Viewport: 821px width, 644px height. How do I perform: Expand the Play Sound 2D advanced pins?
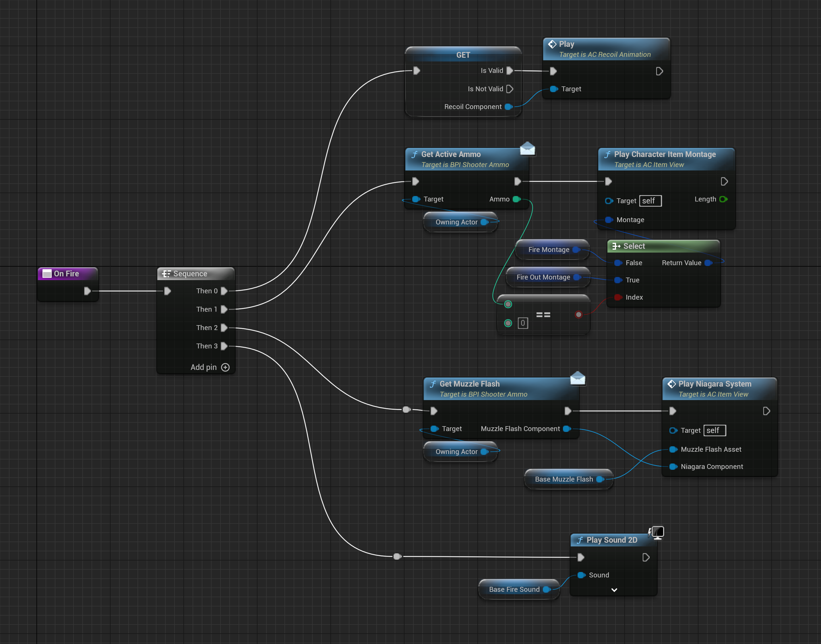click(614, 590)
